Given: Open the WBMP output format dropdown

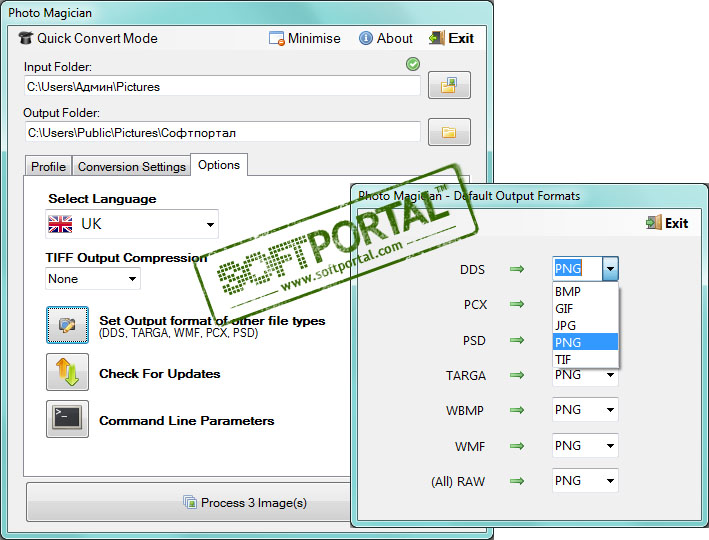Looking at the screenshot, I should coord(585,410).
